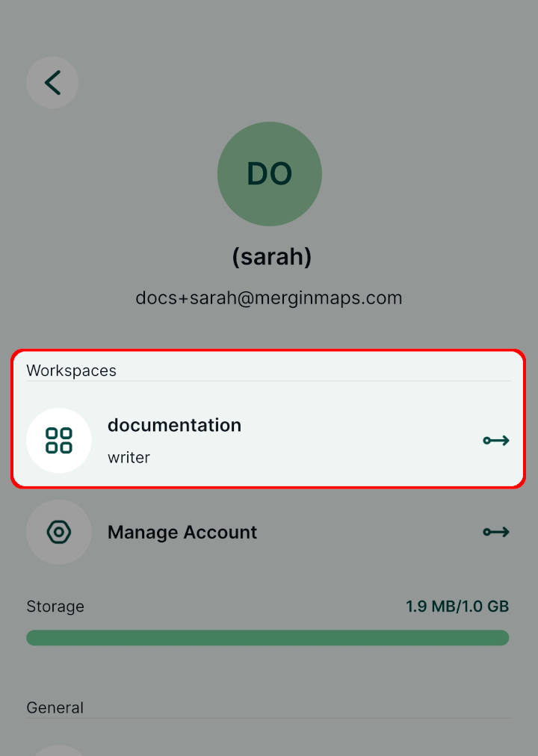This screenshot has width=538, height=756.
Task: Click the (sarah) username heading
Action: (272, 256)
